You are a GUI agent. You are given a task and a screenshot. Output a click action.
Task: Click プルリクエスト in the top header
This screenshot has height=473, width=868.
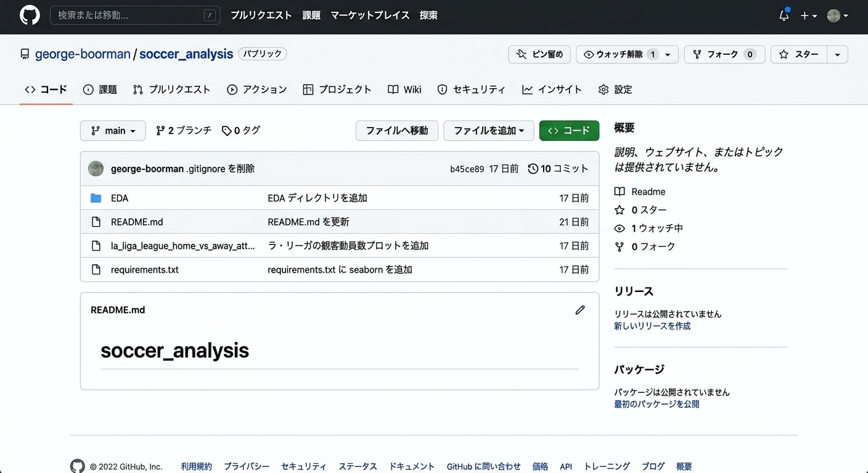(x=261, y=15)
